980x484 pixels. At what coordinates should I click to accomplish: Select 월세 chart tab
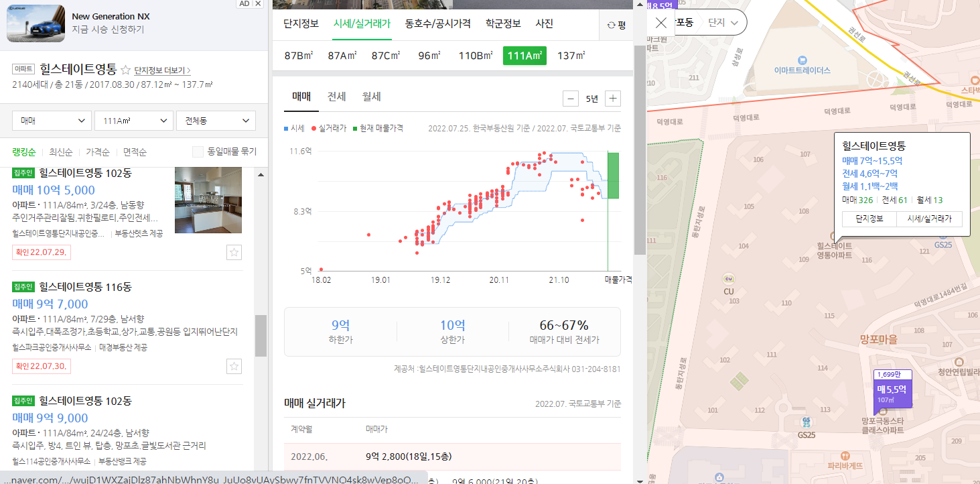pyautogui.click(x=371, y=97)
